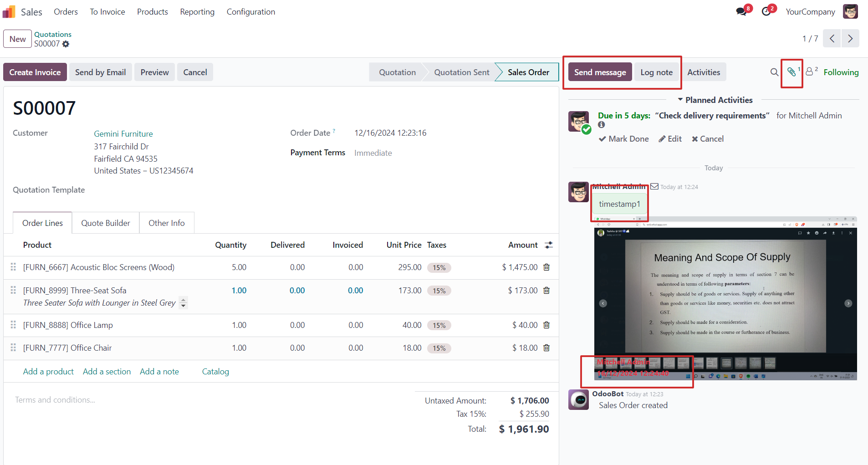Click the Following status button
Viewport: 868px width, 465px height.
841,72
